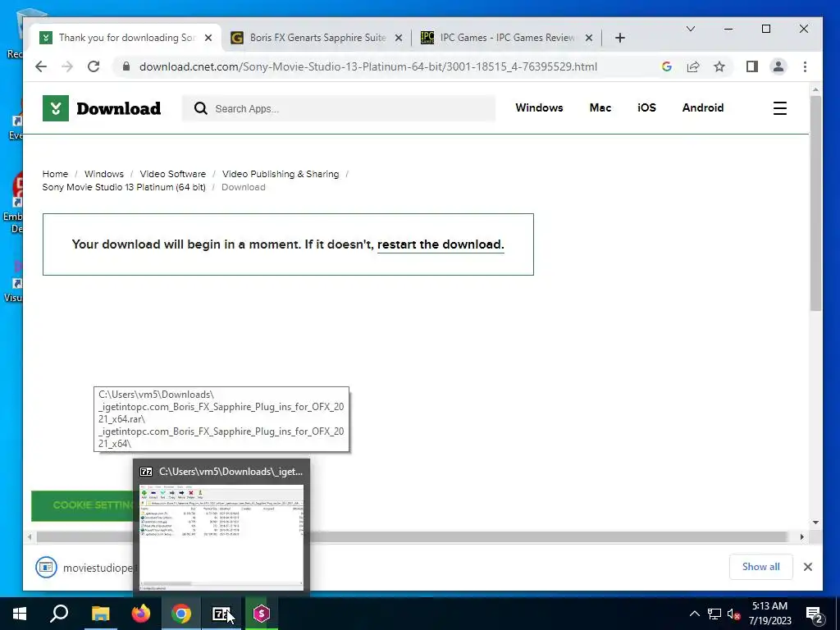
Task: Open the iOS category
Action: point(646,107)
